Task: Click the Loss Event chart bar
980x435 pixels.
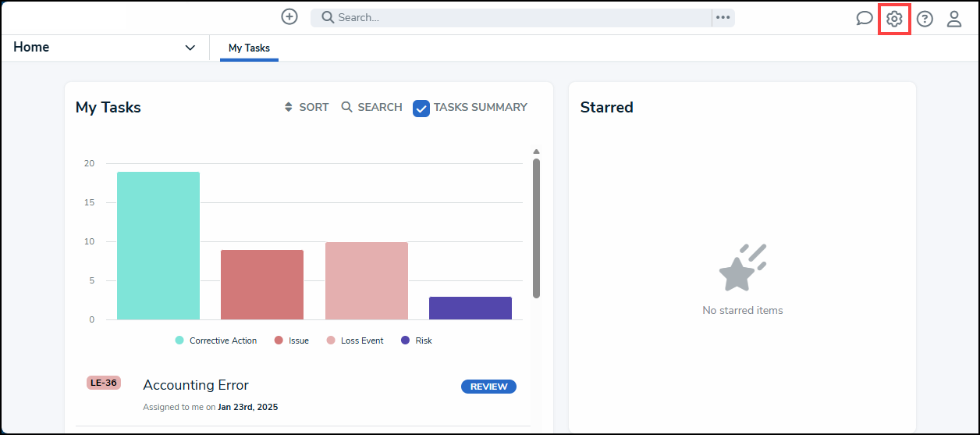Action: (367, 280)
